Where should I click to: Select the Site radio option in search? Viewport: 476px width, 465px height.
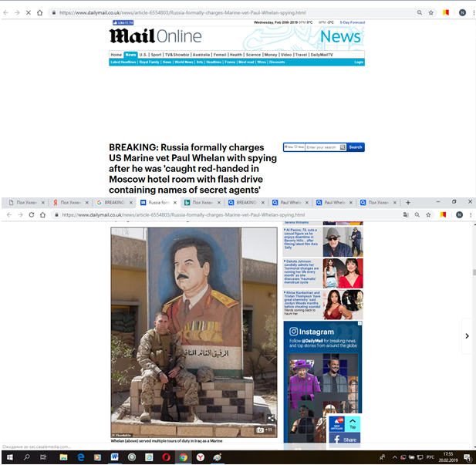click(286, 147)
